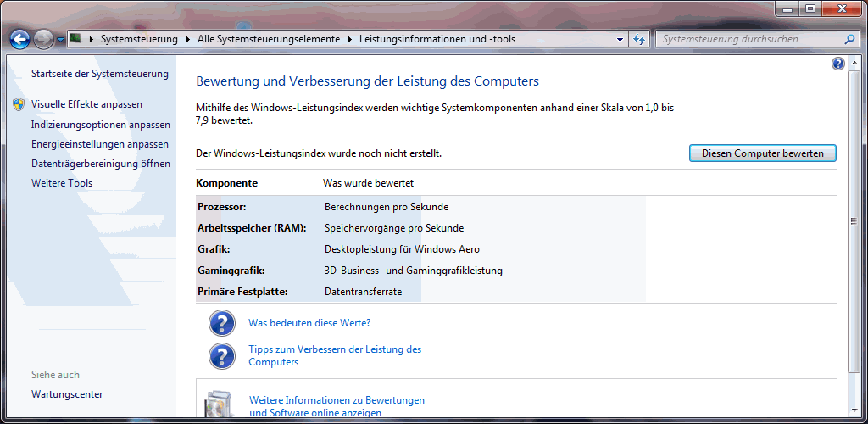
Task: Click the magnifier search icon
Action: (x=849, y=39)
